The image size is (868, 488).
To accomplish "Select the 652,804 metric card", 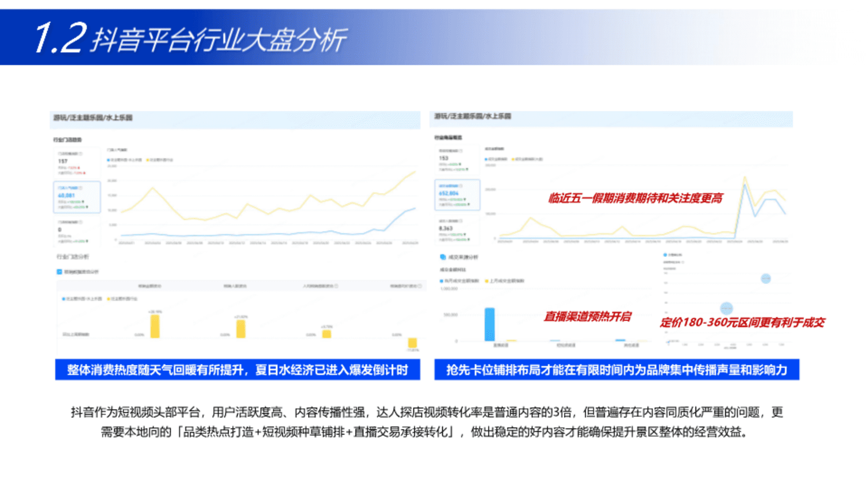I will tap(457, 195).
